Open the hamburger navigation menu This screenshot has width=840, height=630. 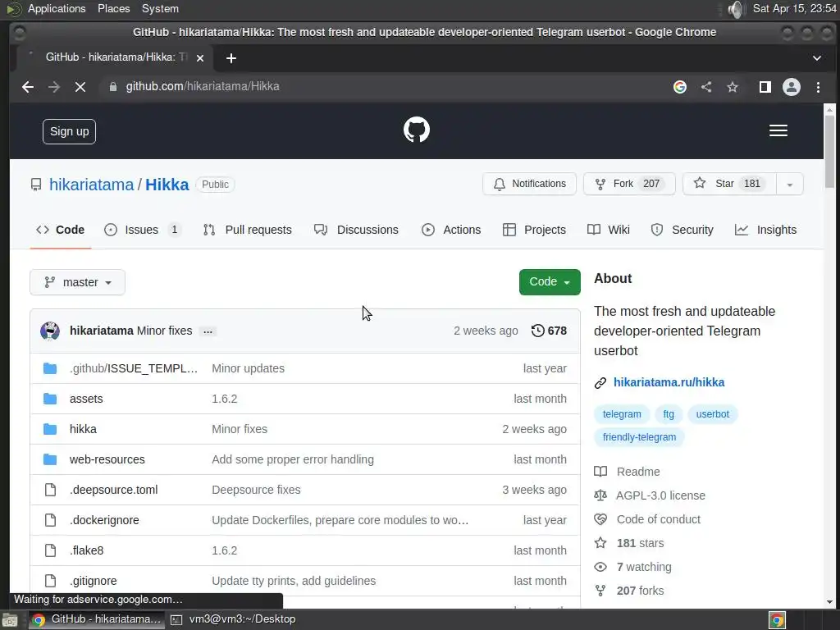(x=778, y=130)
